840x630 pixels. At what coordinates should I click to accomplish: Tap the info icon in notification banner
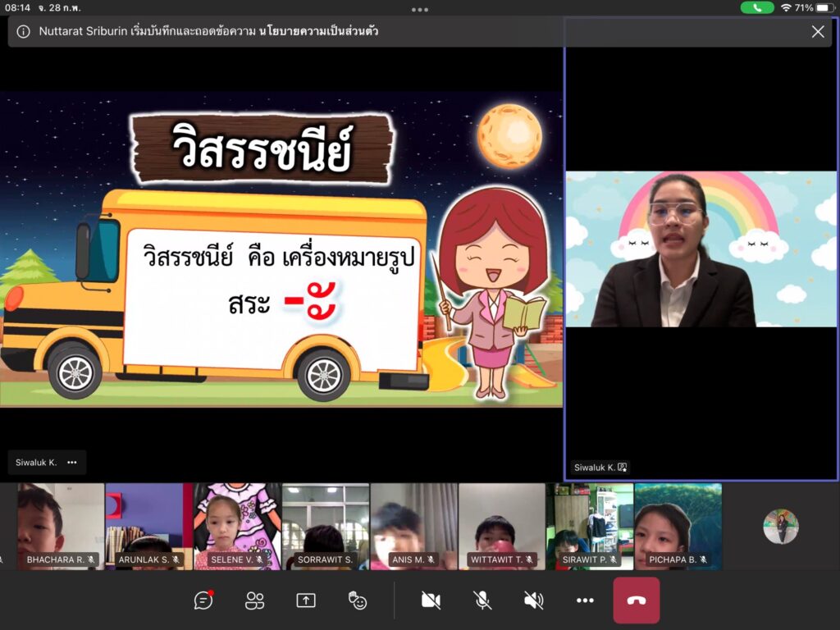(24, 32)
